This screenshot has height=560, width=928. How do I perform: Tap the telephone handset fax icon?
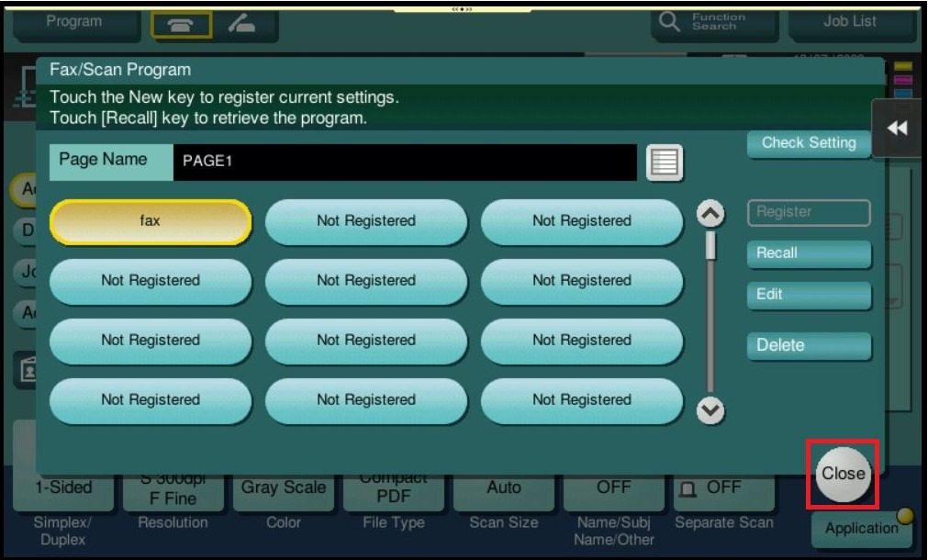coord(181,27)
